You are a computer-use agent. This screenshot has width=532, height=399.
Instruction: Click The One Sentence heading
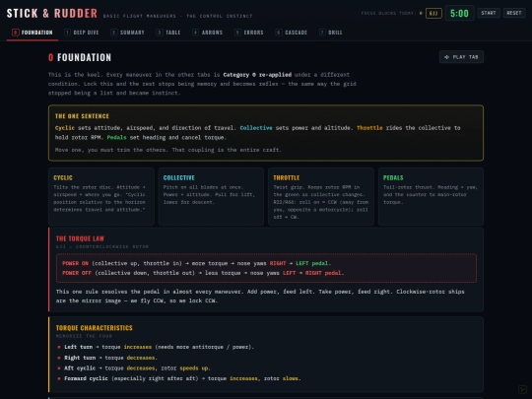coord(82,116)
